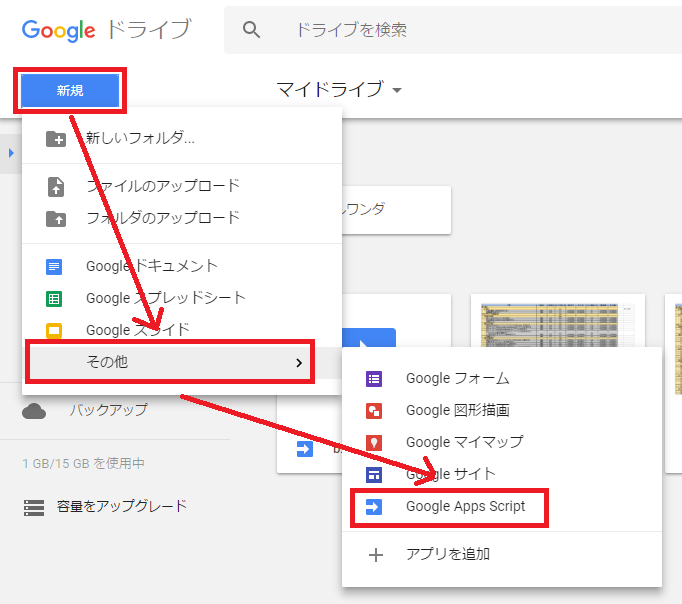Screen dimensions: 682x604
Task: Click the ドライブ product name text
Action: pyautogui.click(x=149, y=29)
